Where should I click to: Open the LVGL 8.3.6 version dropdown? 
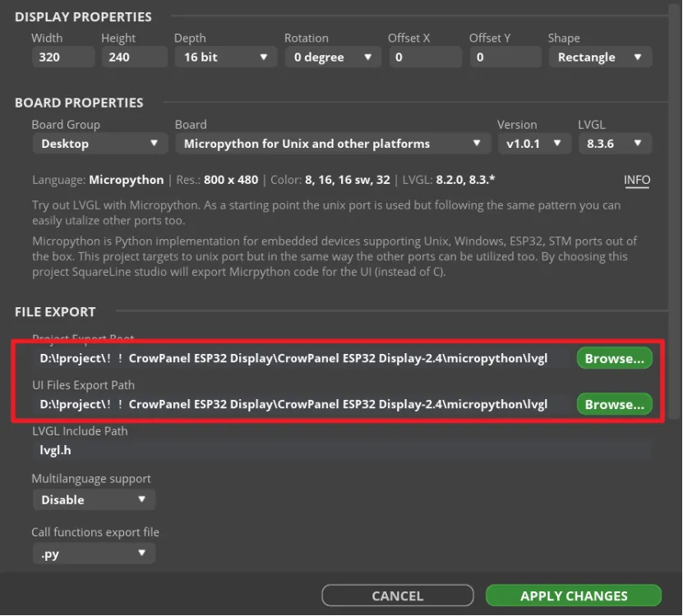click(x=615, y=144)
